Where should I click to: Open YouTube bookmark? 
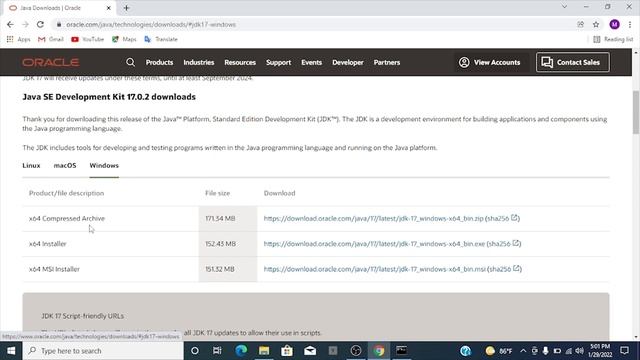tap(87, 39)
